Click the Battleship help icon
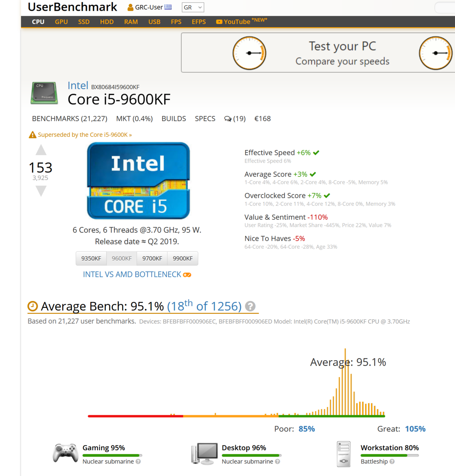Image resolution: width=455 pixels, height=476 pixels. [392, 462]
